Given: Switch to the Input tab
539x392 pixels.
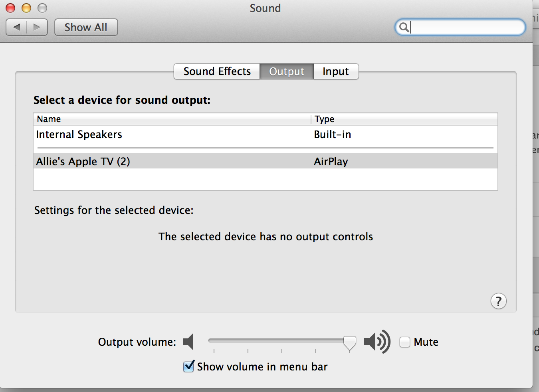Looking at the screenshot, I should (335, 71).
